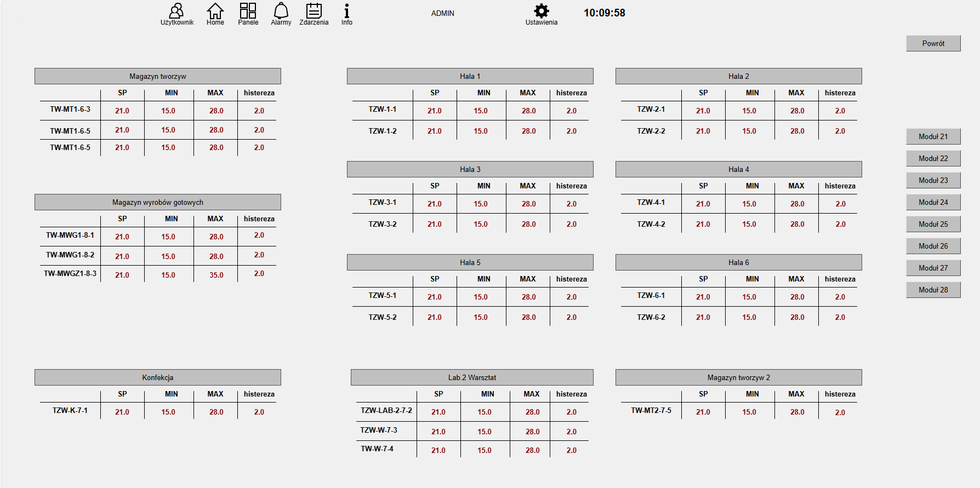Screen dimensions: 980x488
Task: Select the Moduł 22 button
Action: tap(933, 158)
